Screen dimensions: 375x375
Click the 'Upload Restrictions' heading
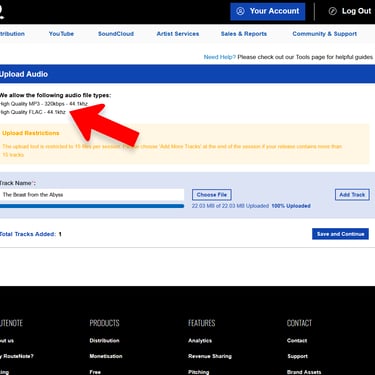coord(31,133)
